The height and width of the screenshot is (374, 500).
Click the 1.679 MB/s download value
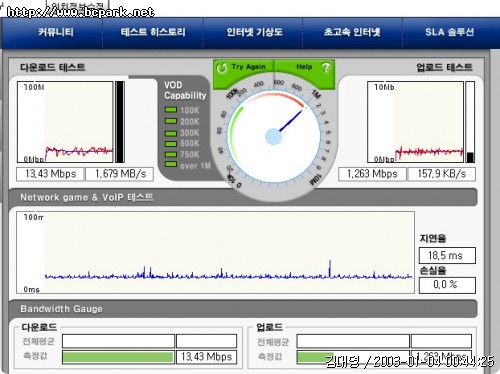point(120,174)
